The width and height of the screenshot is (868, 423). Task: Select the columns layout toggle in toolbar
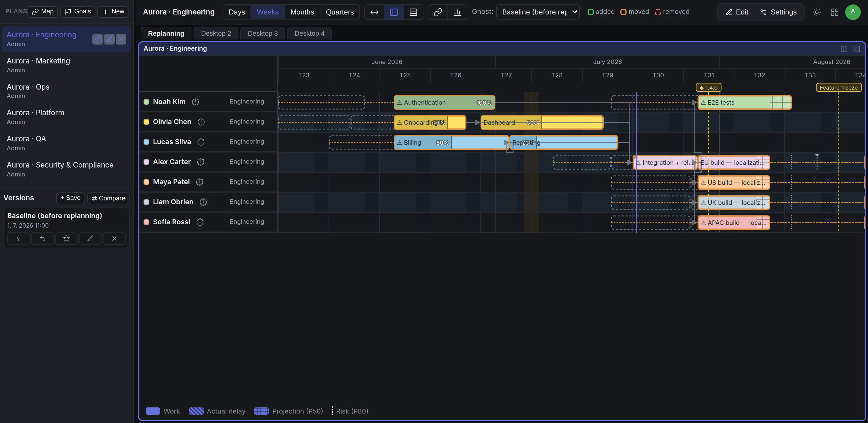tap(394, 12)
